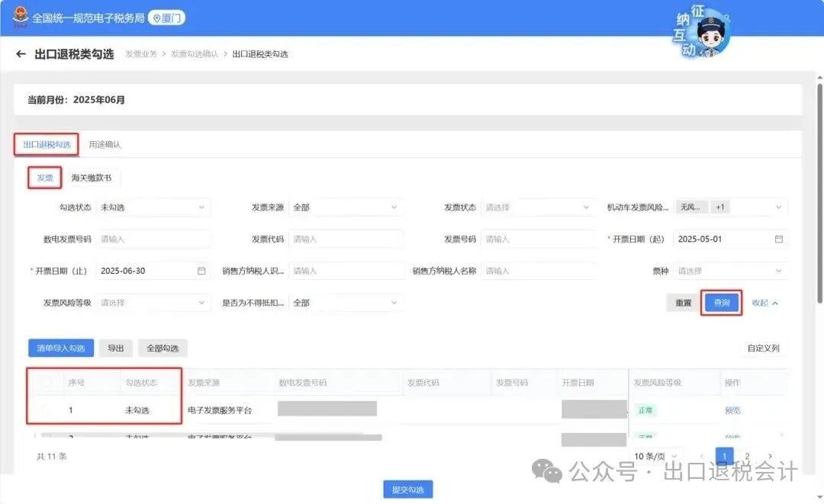Switch to the 用途确认 tab

(x=105, y=144)
